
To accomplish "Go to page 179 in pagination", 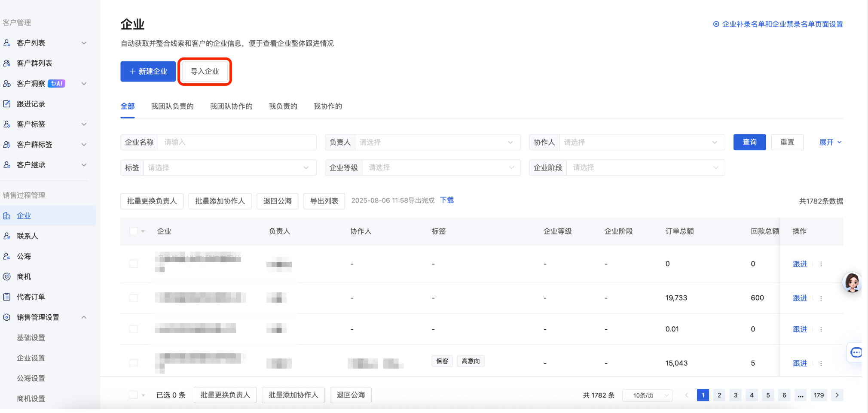I will click(x=819, y=395).
